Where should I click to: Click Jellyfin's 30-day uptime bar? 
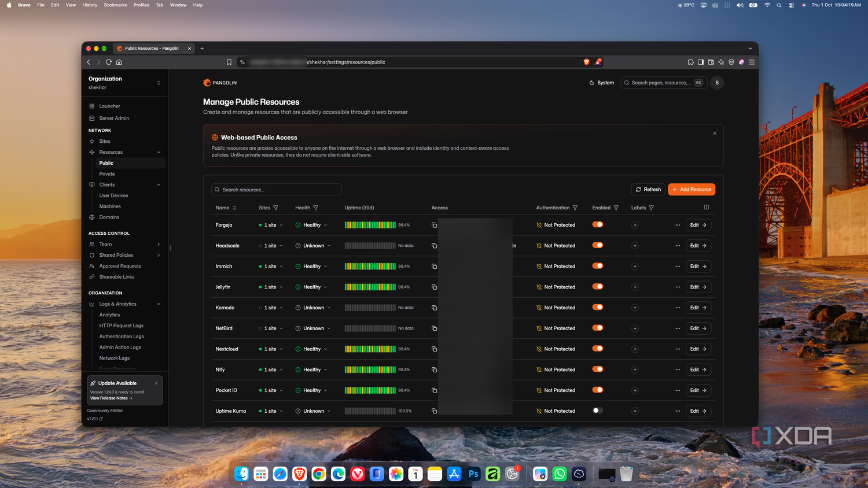370,287
